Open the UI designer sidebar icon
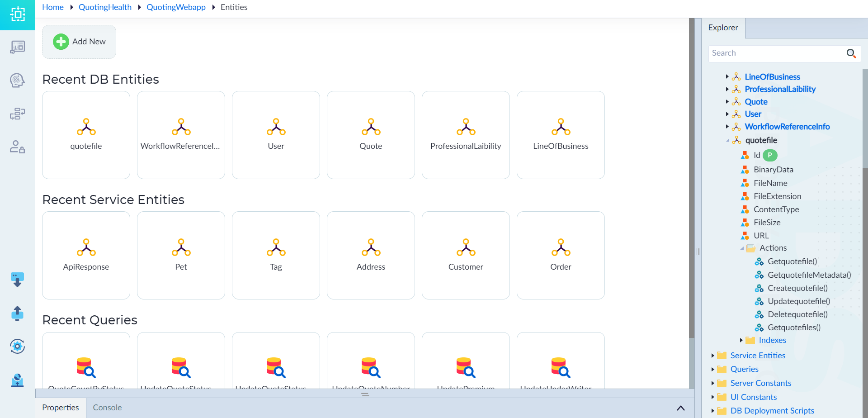Viewport: 868px width, 418px height. point(18,47)
